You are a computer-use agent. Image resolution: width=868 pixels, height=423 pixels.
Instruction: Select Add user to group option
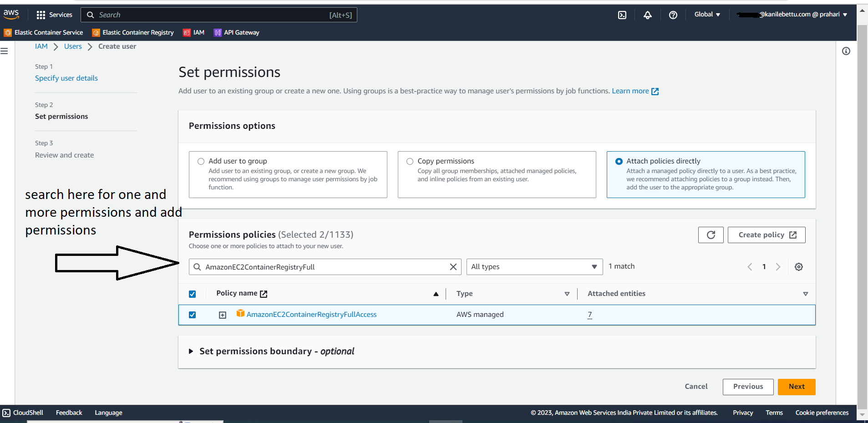coord(201,161)
